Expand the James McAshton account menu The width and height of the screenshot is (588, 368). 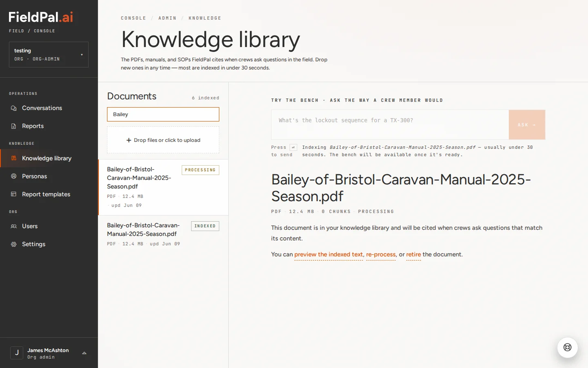[x=49, y=353]
